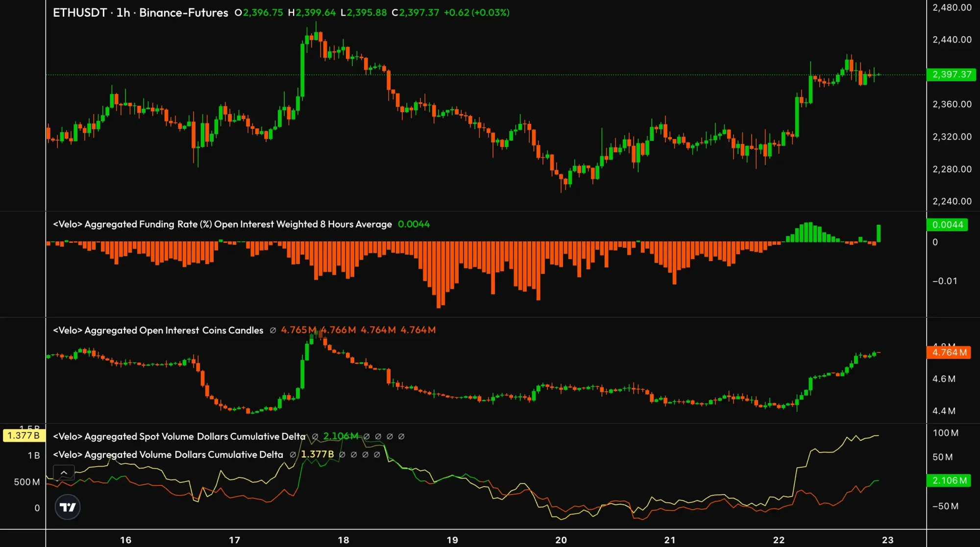Collapse the indicator legend with chevron
The width and height of the screenshot is (980, 547).
pos(64,473)
